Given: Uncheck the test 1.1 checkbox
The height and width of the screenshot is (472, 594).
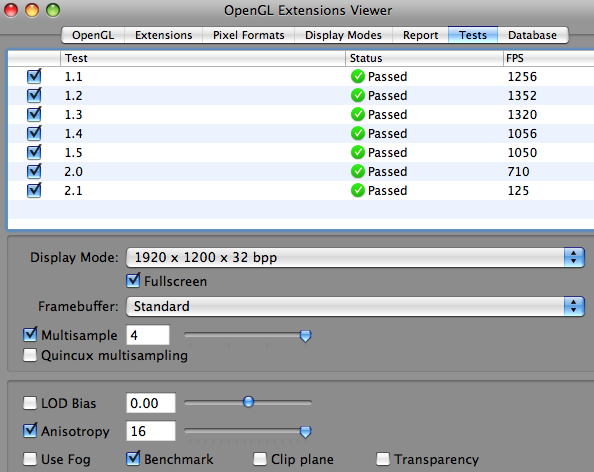Looking at the screenshot, I should click(x=34, y=77).
